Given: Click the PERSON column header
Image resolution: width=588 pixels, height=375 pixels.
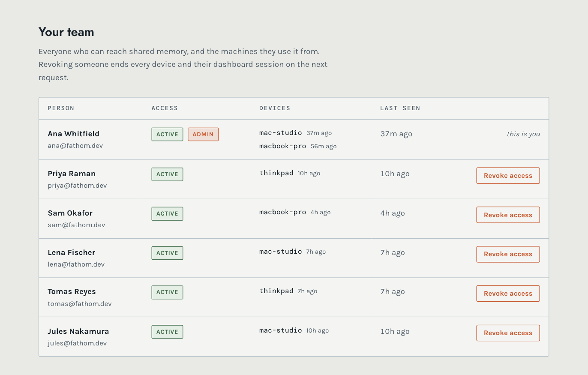Looking at the screenshot, I should coord(61,108).
